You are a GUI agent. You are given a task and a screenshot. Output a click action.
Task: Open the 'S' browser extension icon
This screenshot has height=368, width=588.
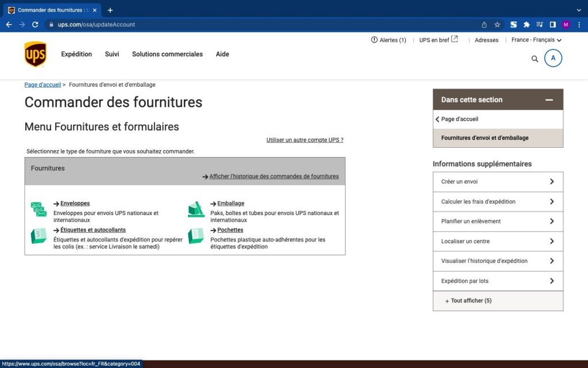[x=514, y=24]
